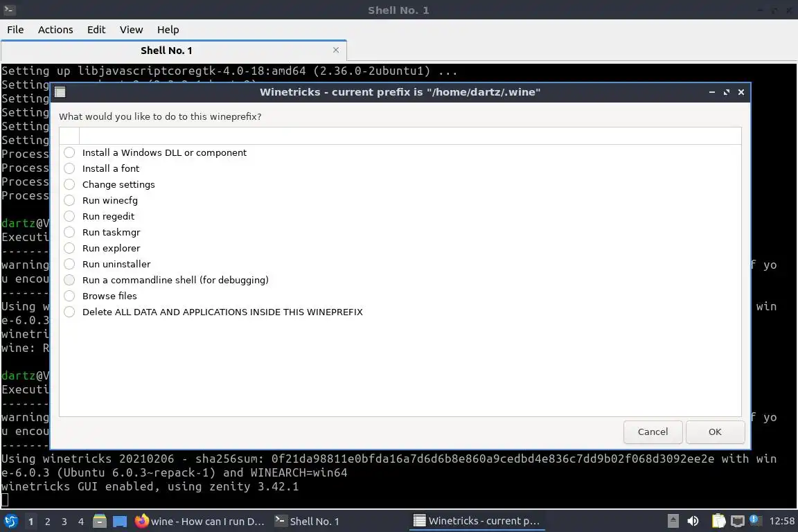Screen dimensions: 798x532
Task: Click the show desktop taskbar icon
Action: (x=120, y=522)
